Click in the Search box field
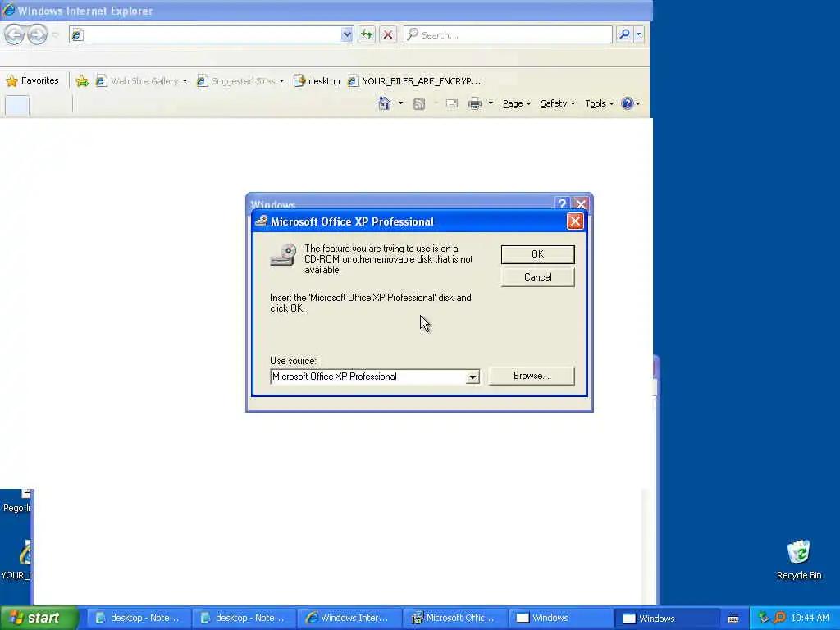The height and width of the screenshot is (630, 840). 508,34
